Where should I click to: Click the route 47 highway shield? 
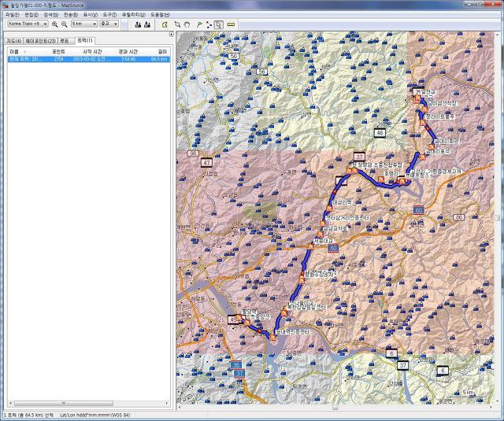[206, 162]
